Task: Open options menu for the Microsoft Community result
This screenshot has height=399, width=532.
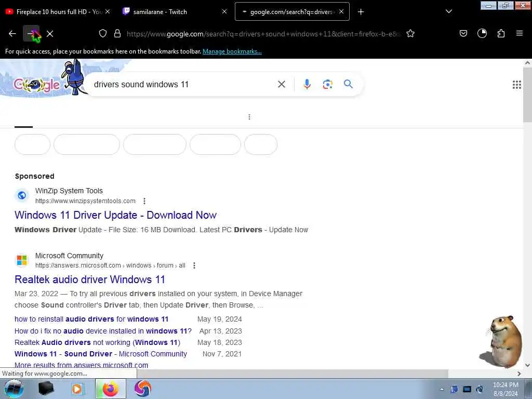Action: pyautogui.click(x=194, y=265)
